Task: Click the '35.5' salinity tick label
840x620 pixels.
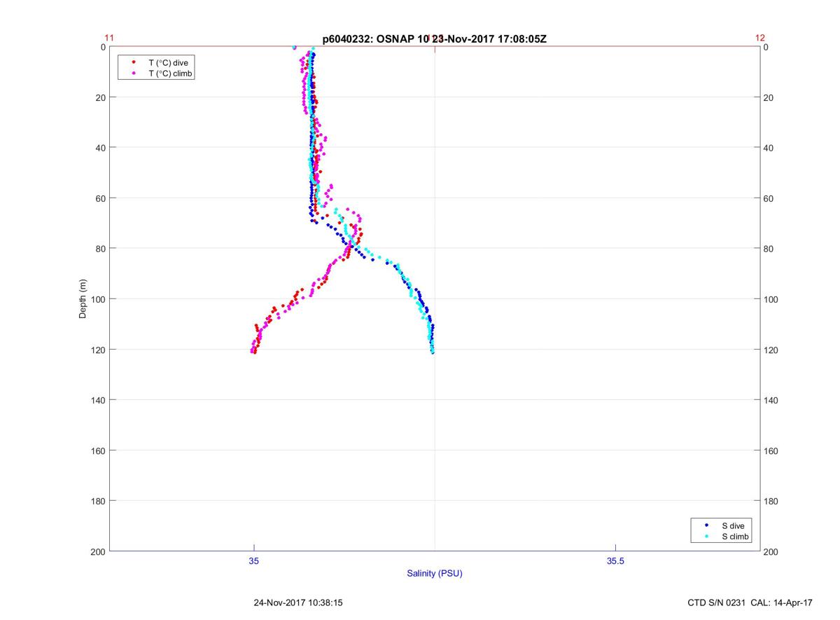Action: [x=615, y=560]
